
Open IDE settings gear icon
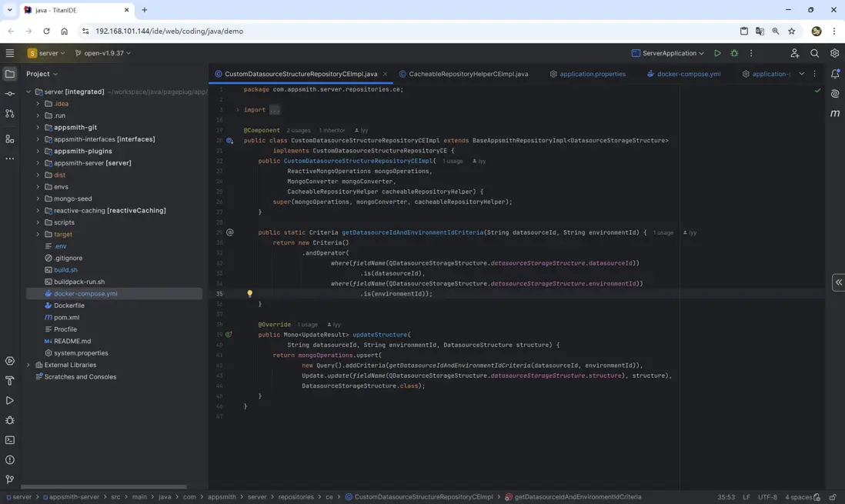[834, 53]
